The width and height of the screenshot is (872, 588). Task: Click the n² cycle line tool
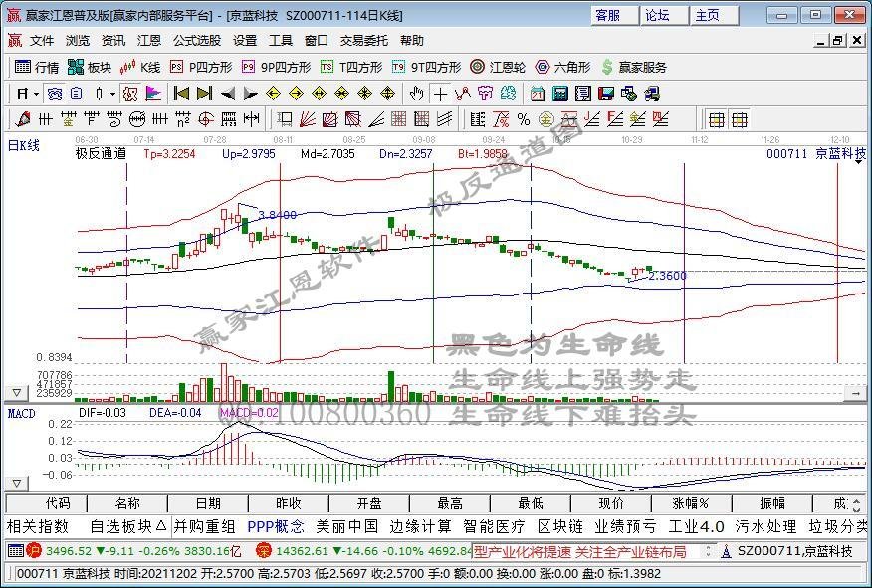[x=183, y=119]
